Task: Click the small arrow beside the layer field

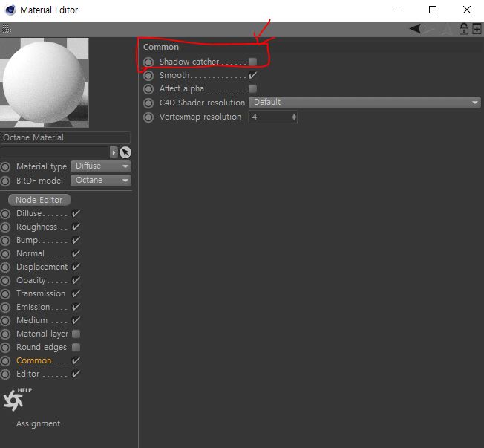Action: pyautogui.click(x=114, y=152)
